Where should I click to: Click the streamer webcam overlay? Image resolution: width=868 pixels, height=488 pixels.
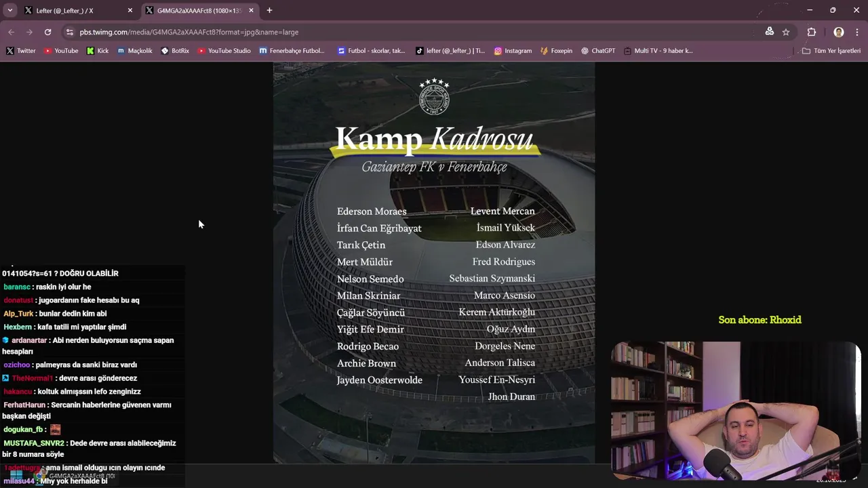736,411
